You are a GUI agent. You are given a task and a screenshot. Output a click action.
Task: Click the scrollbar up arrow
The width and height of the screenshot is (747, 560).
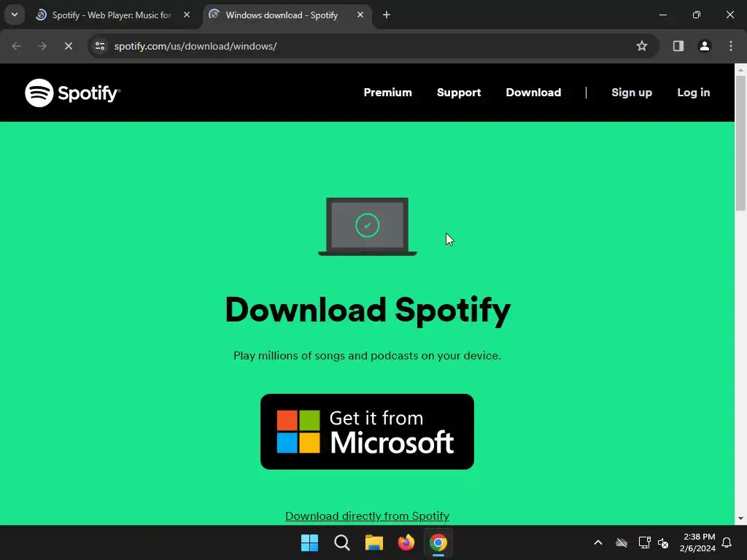tap(741, 69)
